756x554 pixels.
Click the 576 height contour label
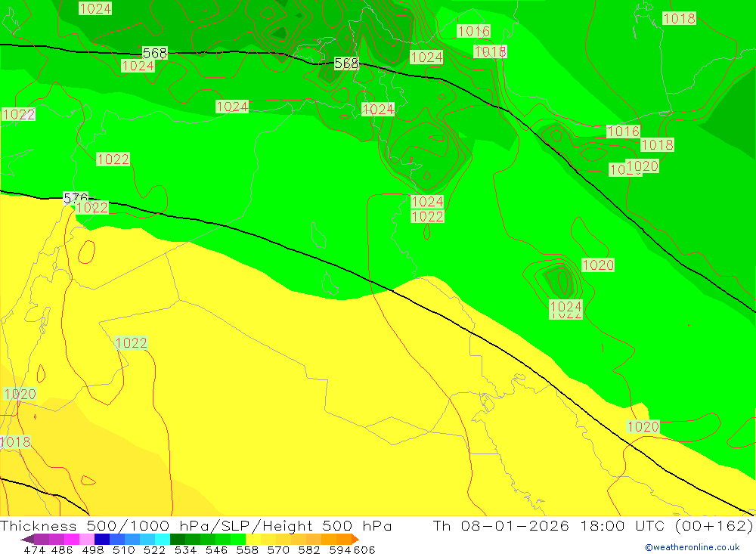point(76,197)
